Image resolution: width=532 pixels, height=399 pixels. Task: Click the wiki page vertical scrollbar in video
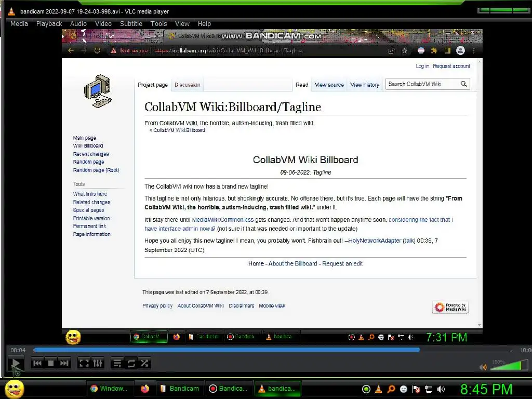click(480, 193)
